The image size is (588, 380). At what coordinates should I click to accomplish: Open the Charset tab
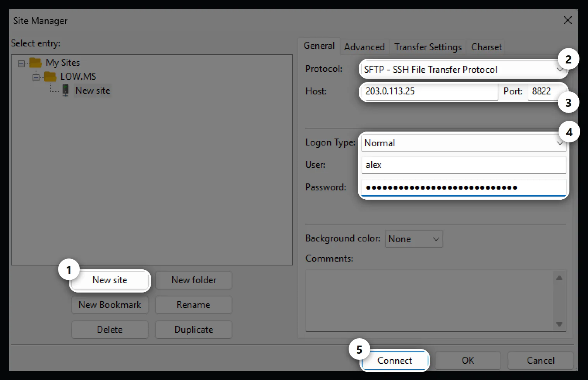487,47
